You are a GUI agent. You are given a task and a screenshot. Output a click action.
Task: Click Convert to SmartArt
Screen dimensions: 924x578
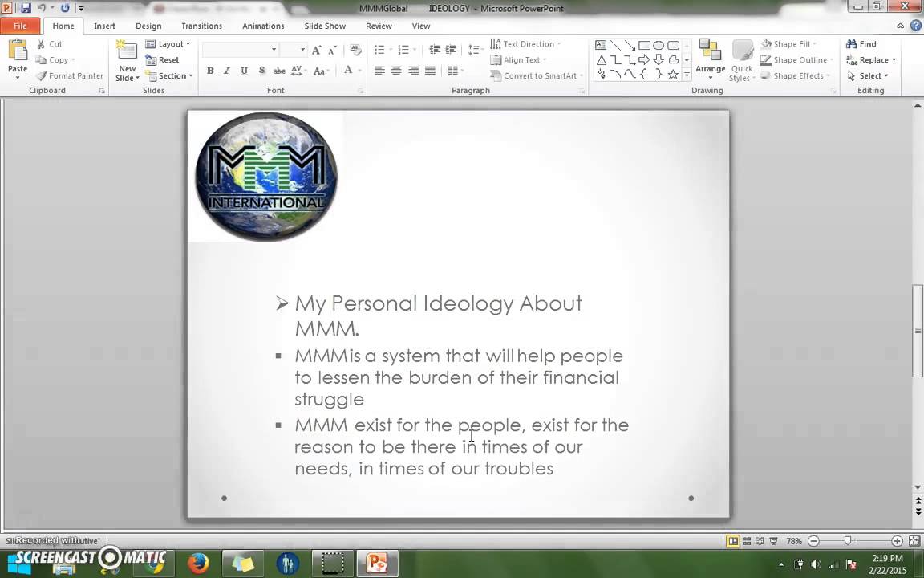[x=537, y=76]
